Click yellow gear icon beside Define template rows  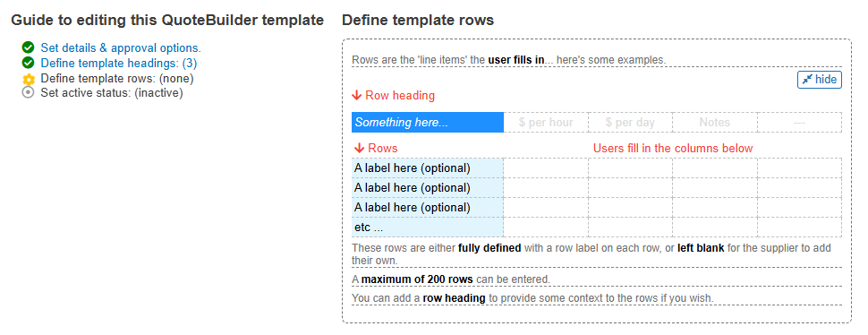(29, 79)
